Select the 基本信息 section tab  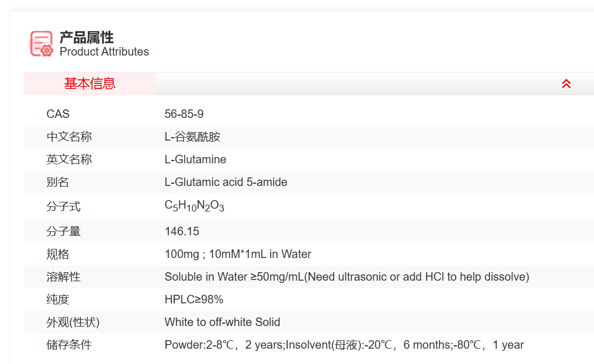click(90, 84)
